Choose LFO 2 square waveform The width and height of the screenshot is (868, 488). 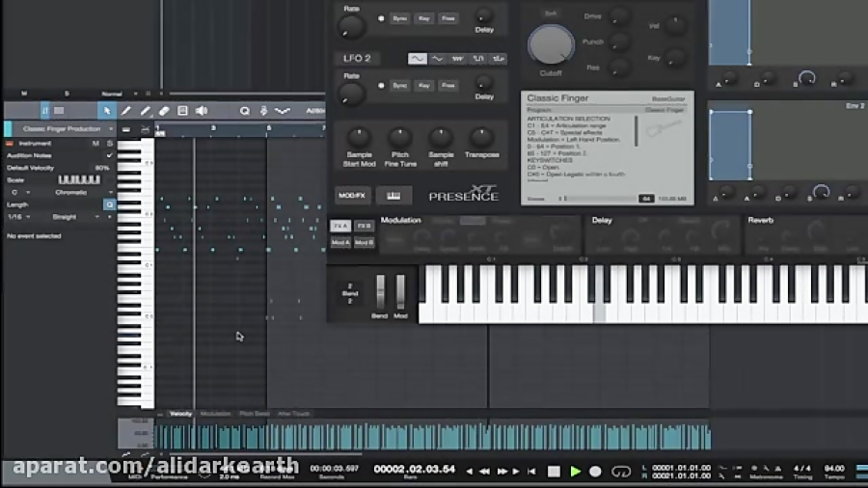coord(477,58)
